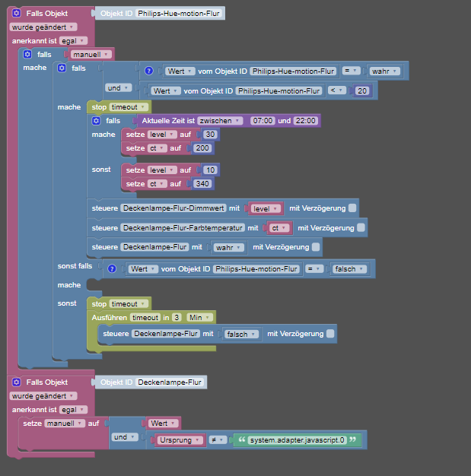Open second 'wurde geändert' dropdown in lower block
Viewport: 471px width, 476px height.
(x=43, y=396)
